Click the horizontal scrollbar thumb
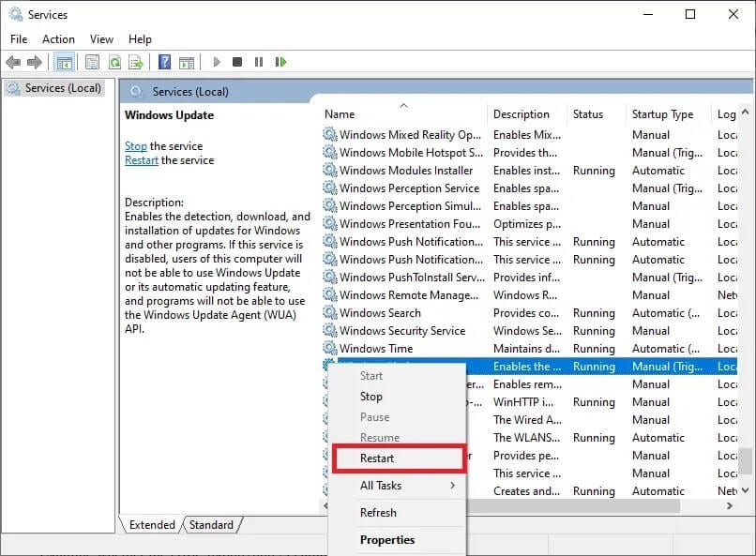The image size is (756, 556). click(573, 506)
